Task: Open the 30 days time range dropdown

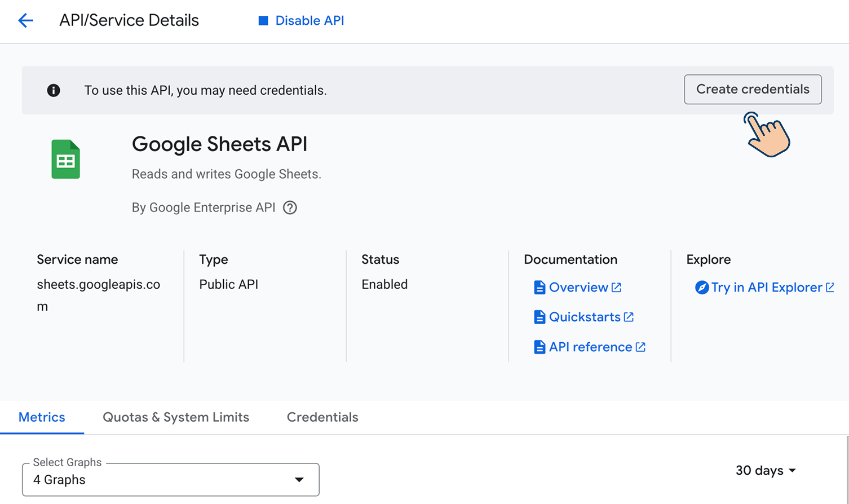Action: coord(766,470)
